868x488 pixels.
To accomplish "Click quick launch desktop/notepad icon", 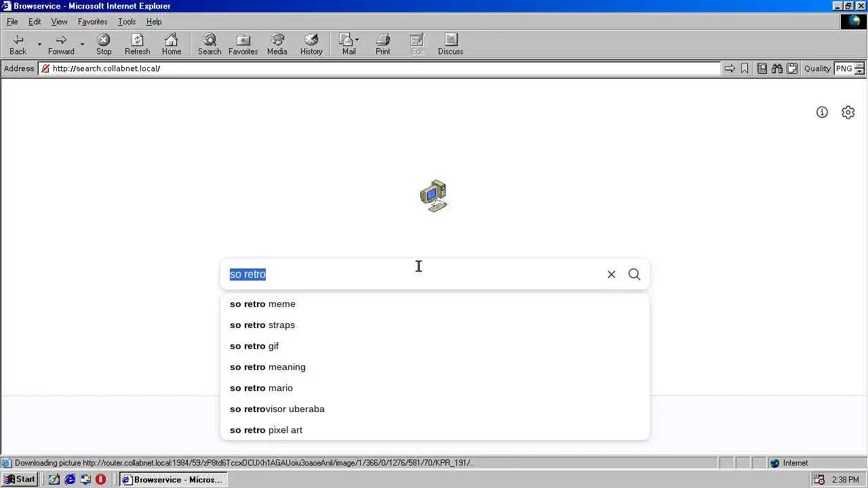I will coord(54,479).
